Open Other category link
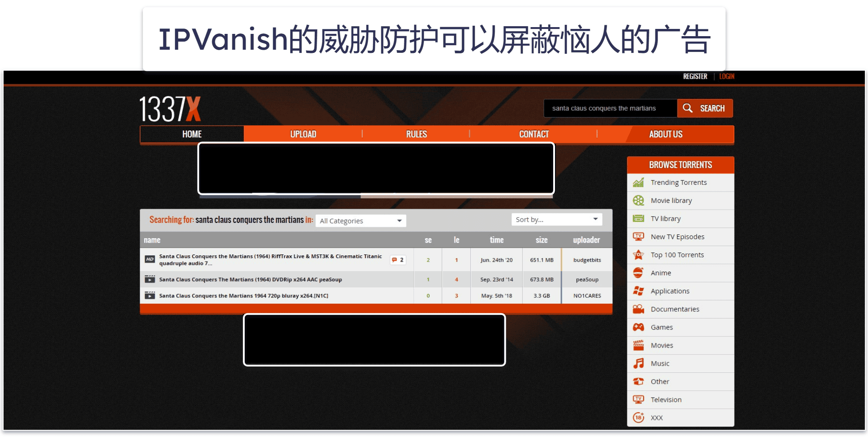The height and width of the screenshot is (437, 868). (x=660, y=381)
